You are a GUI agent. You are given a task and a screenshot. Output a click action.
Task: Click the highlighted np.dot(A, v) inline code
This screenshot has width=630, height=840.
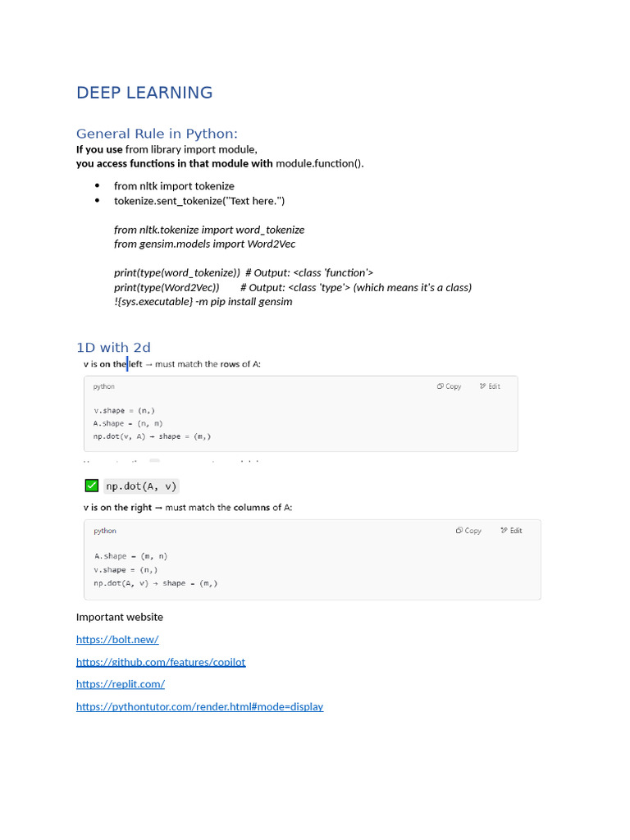tap(141, 486)
